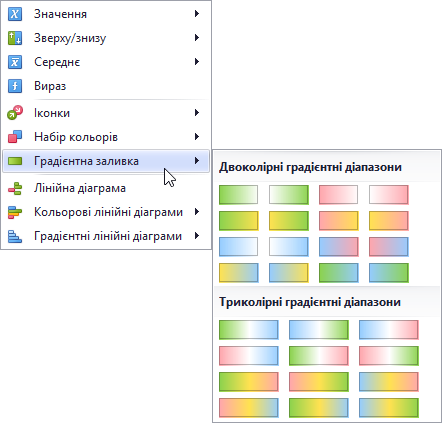Click the Вираз function icon
This screenshot has width=442, height=423.
click(15, 86)
